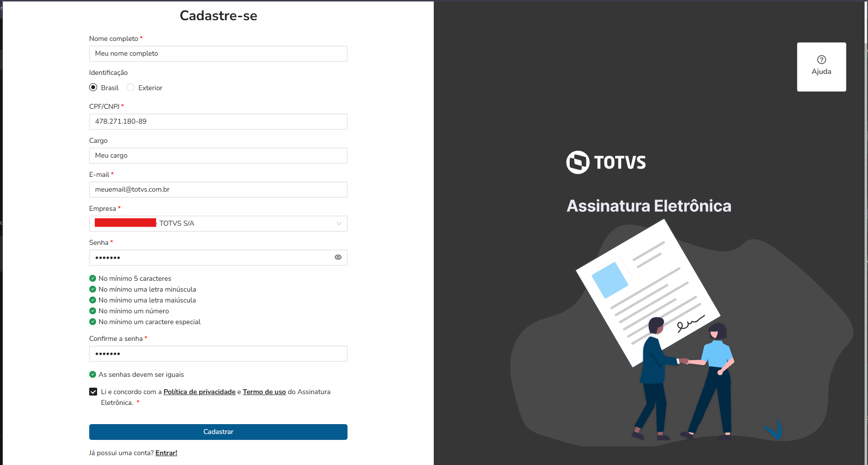
Task: Select the Exterior radio option
Action: tap(131, 87)
